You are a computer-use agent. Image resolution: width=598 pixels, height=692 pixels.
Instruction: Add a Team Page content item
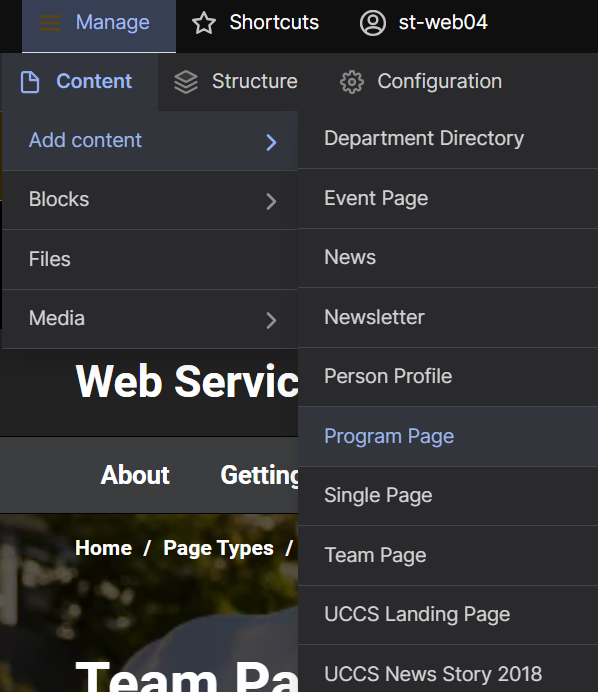448,556
